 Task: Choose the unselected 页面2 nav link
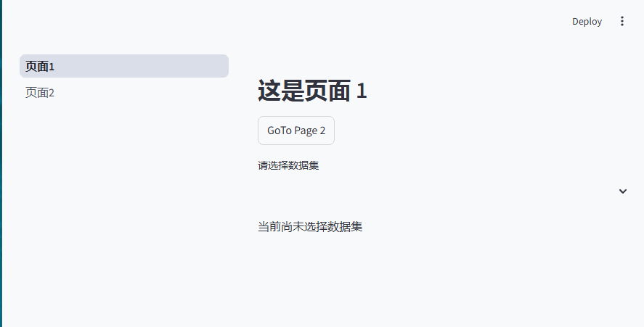point(124,92)
